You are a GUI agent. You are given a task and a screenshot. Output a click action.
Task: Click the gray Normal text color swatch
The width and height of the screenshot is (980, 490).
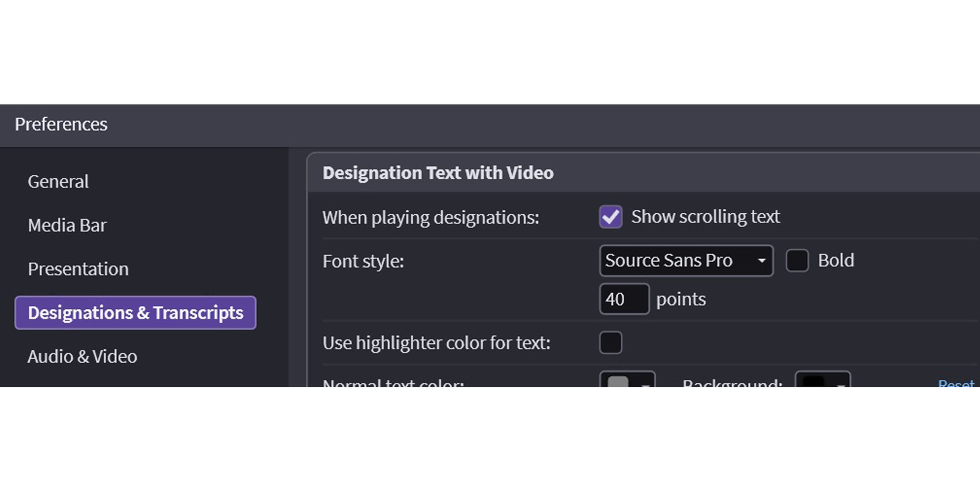(x=618, y=383)
